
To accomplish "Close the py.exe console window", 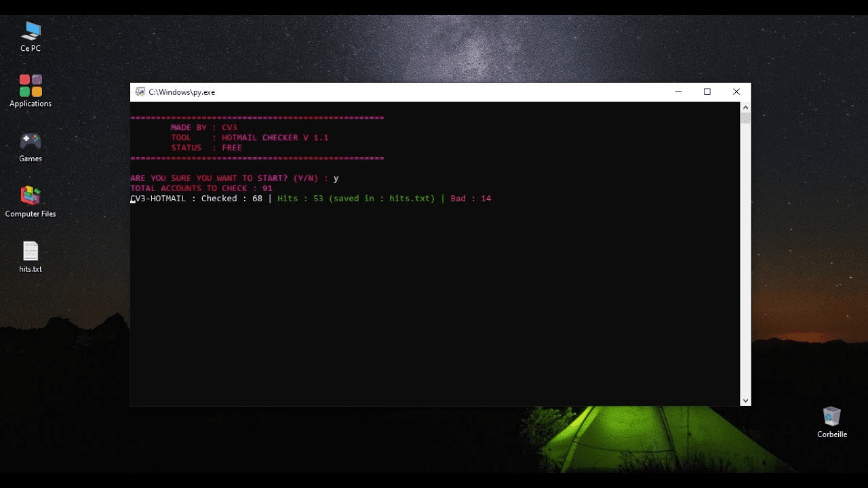I will 736,92.
